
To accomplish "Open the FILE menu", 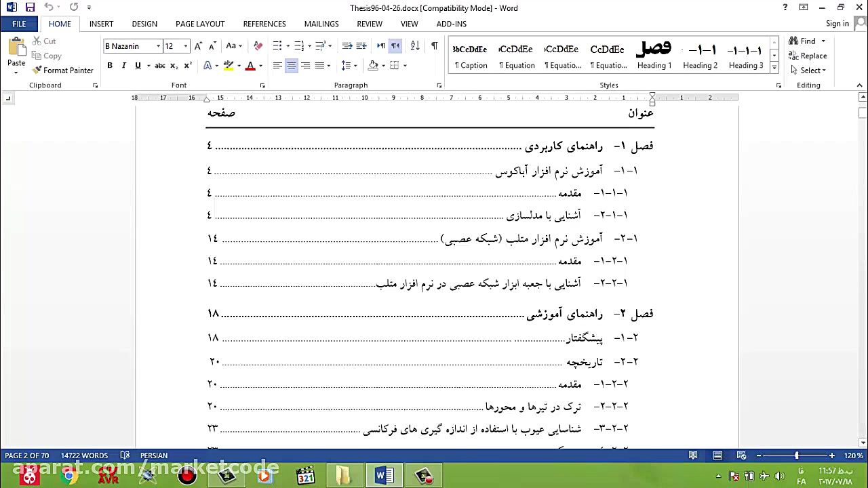I will pos(19,24).
